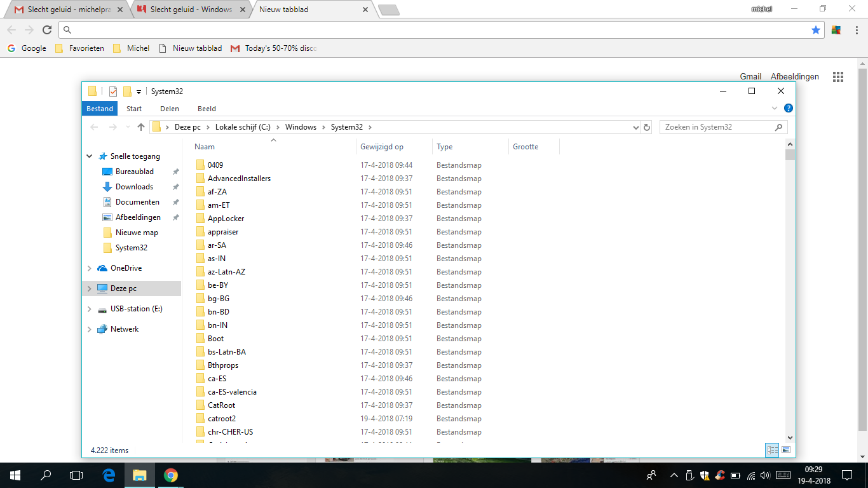868x488 pixels.
Task: Go up one folder level with up arrow
Action: click(x=141, y=127)
